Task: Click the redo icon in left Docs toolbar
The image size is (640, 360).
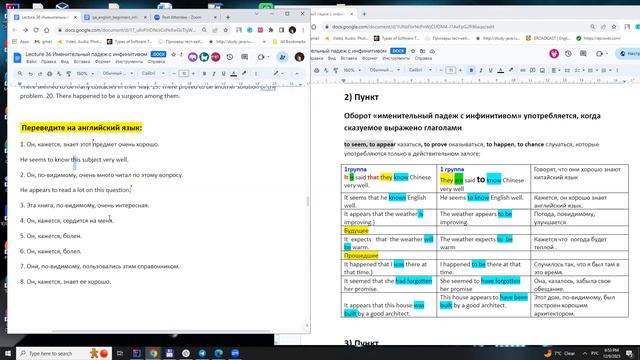Action: 40,74
